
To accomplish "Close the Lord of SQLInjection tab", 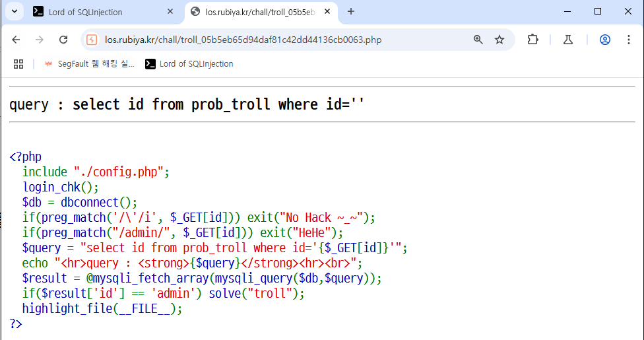I will point(170,12).
